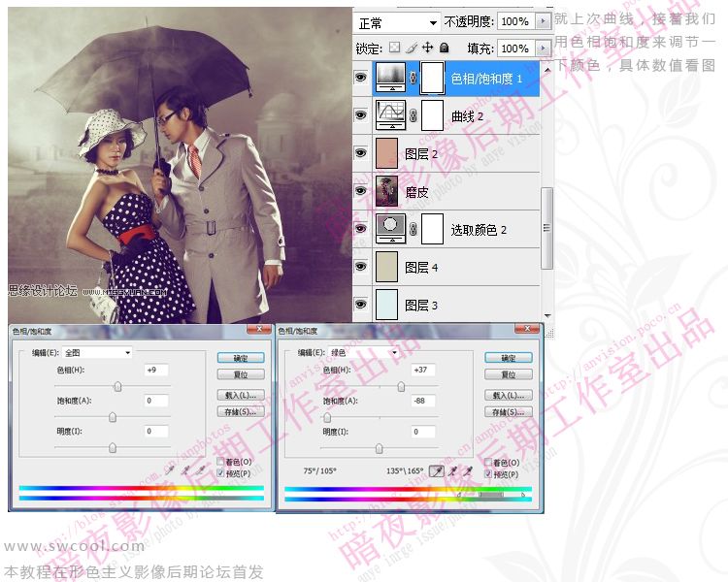This screenshot has width=728, height=582.
Task: Hide the 磨皮 layer
Action: pyautogui.click(x=361, y=191)
